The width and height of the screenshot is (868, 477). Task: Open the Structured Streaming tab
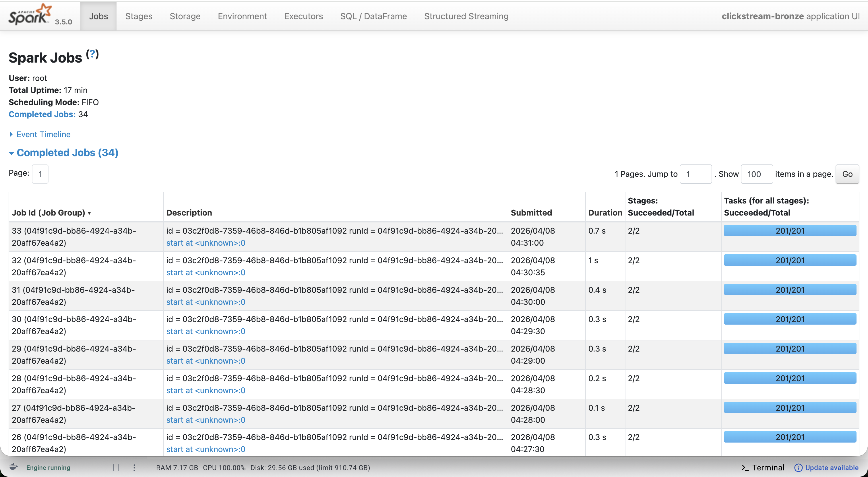(466, 16)
